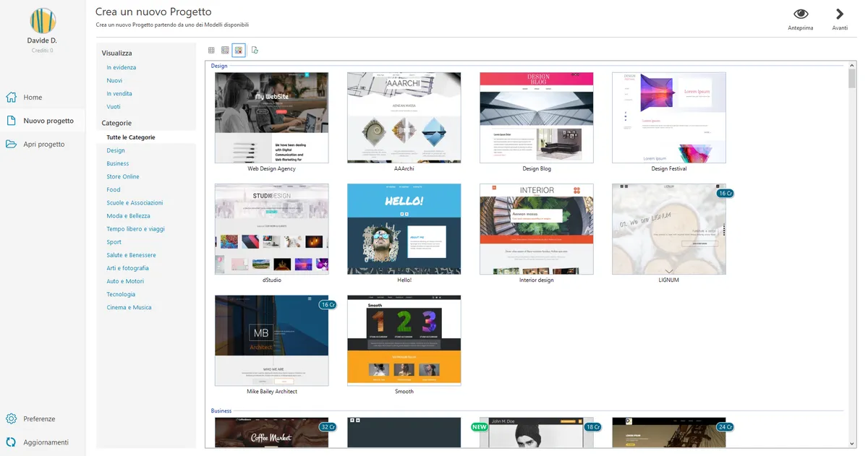
Task: Select the Design category in the sidebar
Action: point(116,150)
